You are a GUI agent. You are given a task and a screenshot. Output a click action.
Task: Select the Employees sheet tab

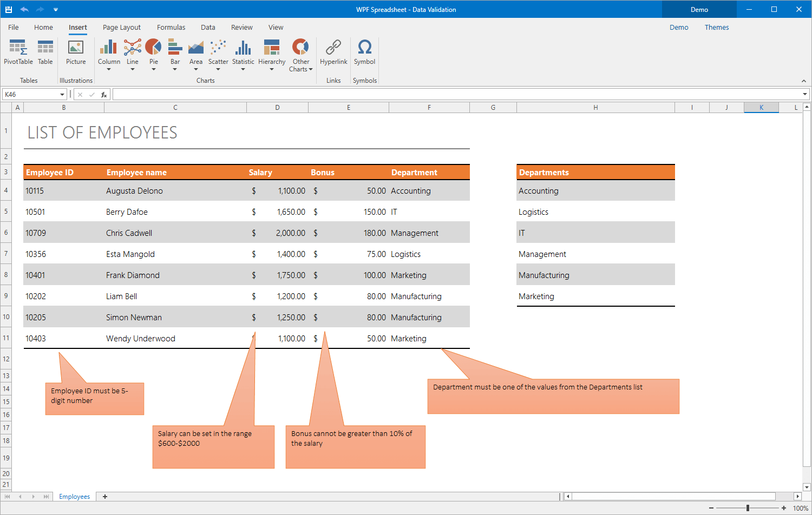click(x=75, y=497)
